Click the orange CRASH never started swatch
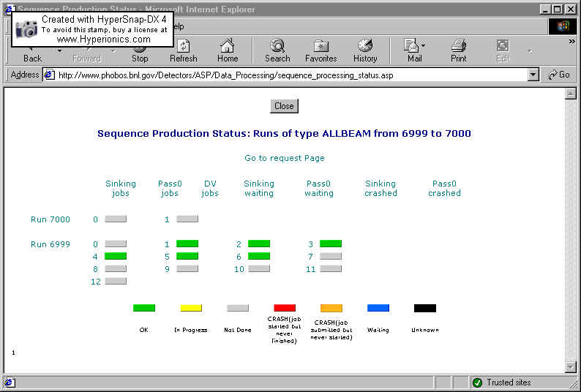Viewport: 581px width, 392px height. tap(331, 308)
